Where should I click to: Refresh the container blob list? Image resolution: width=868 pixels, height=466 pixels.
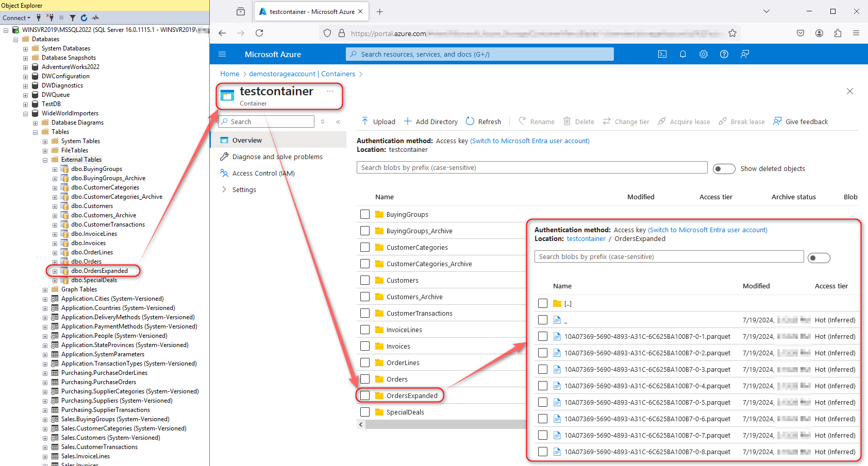click(483, 122)
